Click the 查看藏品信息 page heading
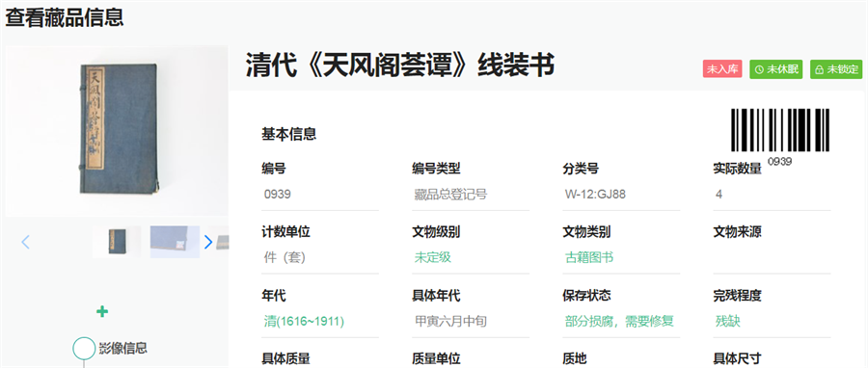 pos(65,17)
